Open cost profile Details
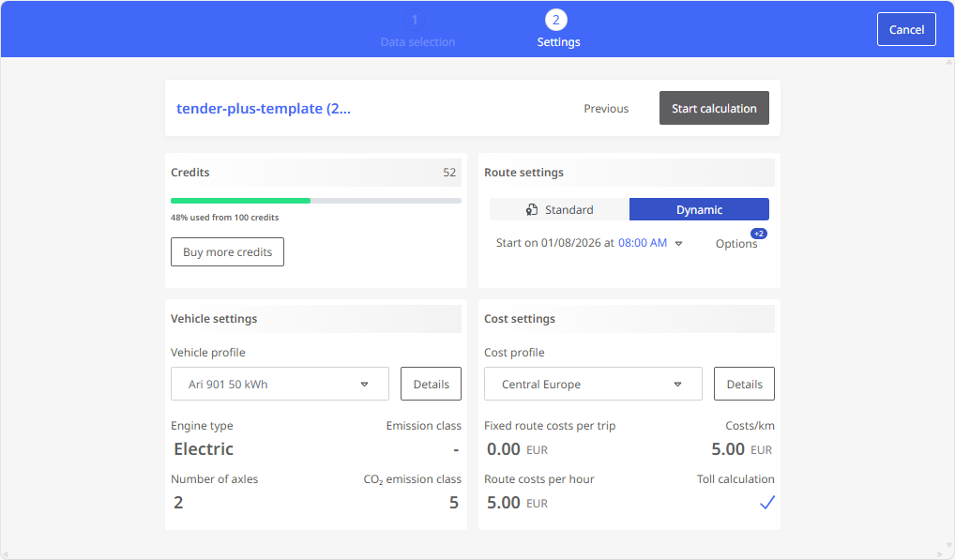The width and height of the screenshot is (955, 560). 744,384
